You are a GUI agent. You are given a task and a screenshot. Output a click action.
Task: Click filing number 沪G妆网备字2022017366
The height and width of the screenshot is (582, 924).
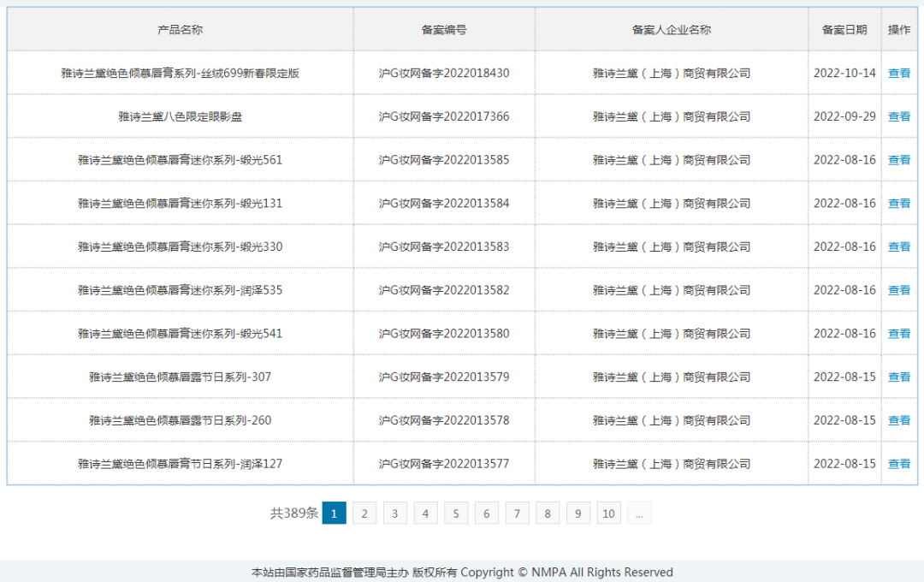click(x=444, y=116)
